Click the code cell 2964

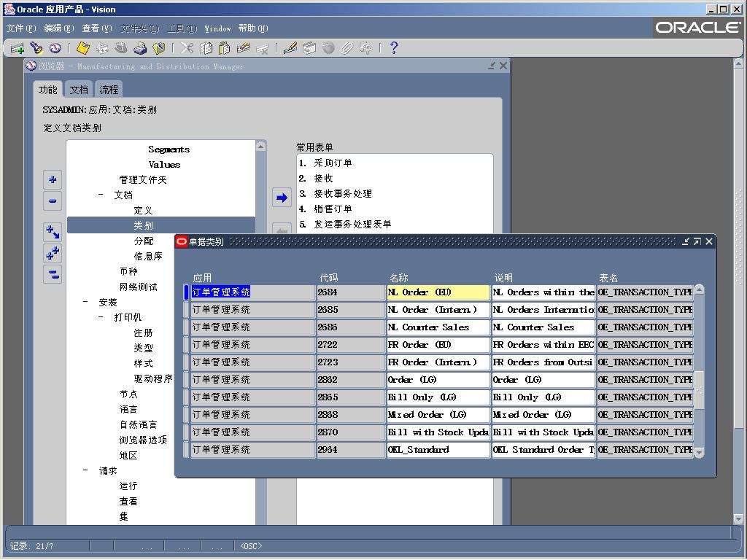coord(351,449)
